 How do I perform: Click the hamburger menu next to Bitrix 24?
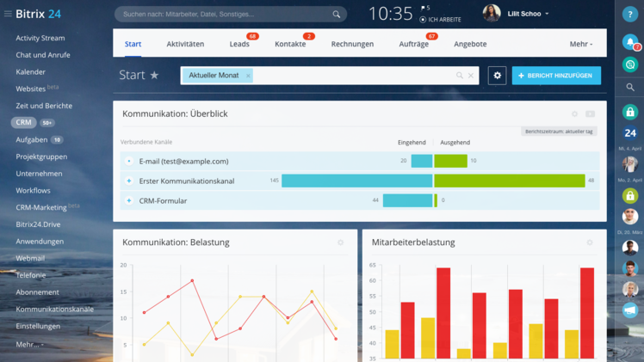click(8, 15)
